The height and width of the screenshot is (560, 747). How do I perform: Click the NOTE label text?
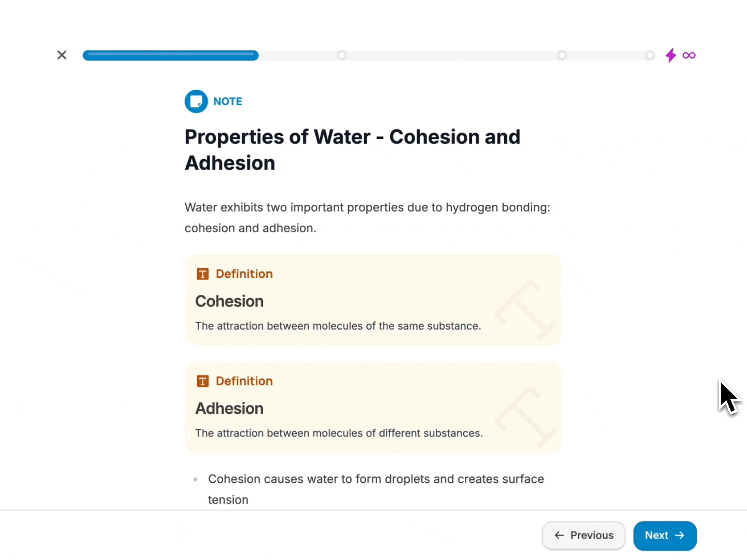(228, 102)
